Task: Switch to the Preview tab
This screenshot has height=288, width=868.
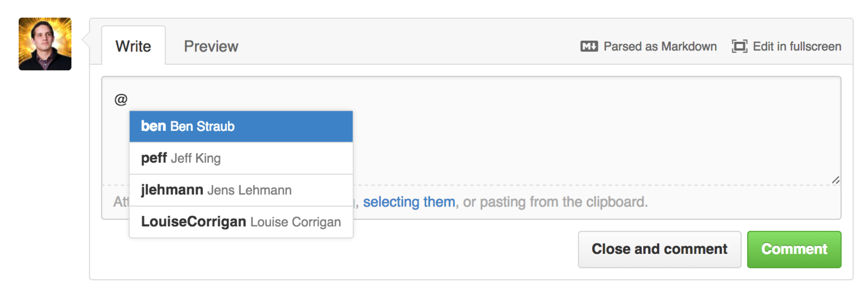Action: [211, 46]
